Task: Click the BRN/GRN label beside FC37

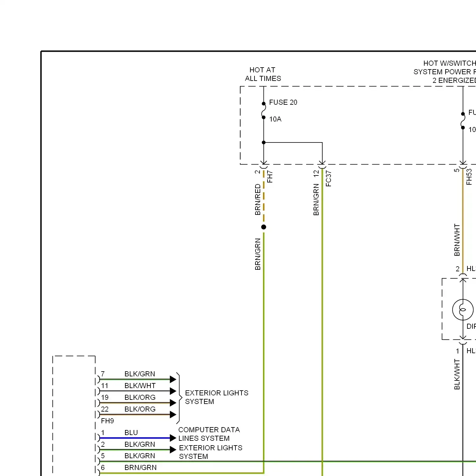Action: [x=316, y=200]
